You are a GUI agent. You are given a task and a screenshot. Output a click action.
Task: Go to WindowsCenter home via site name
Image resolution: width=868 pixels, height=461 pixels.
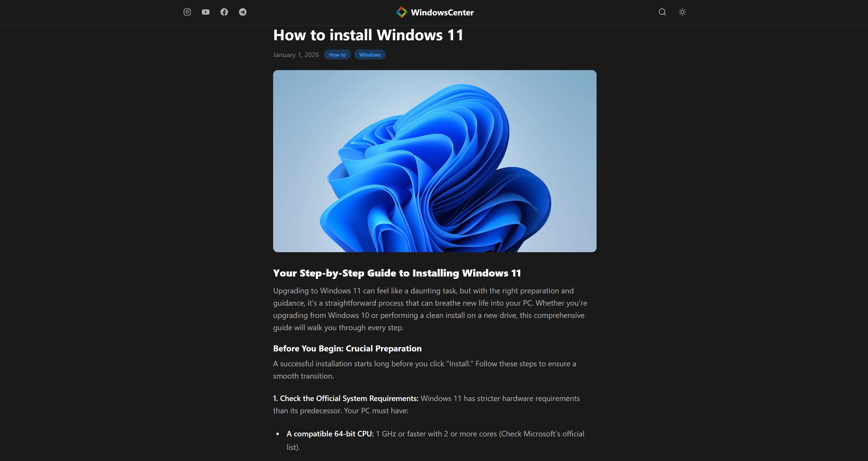tap(442, 13)
